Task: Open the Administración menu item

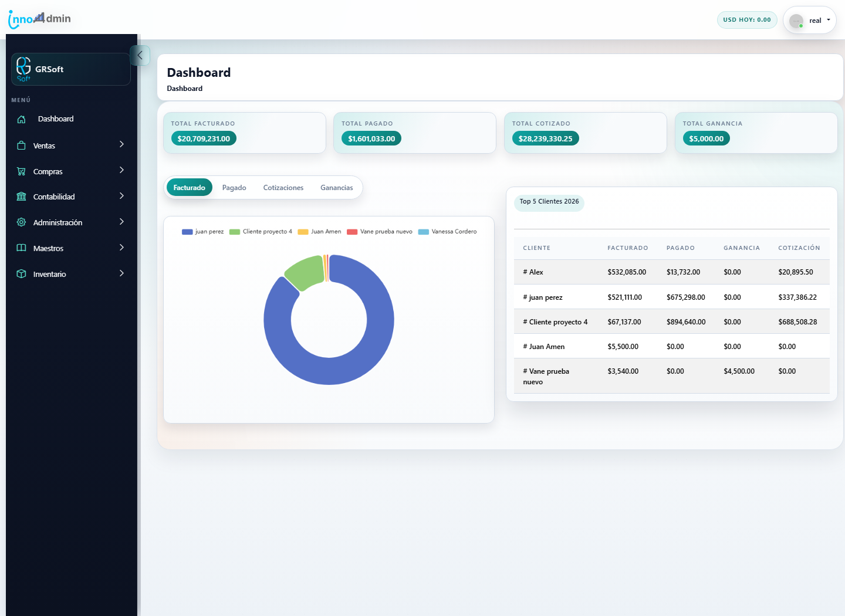Action: pyautogui.click(x=58, y=223)
